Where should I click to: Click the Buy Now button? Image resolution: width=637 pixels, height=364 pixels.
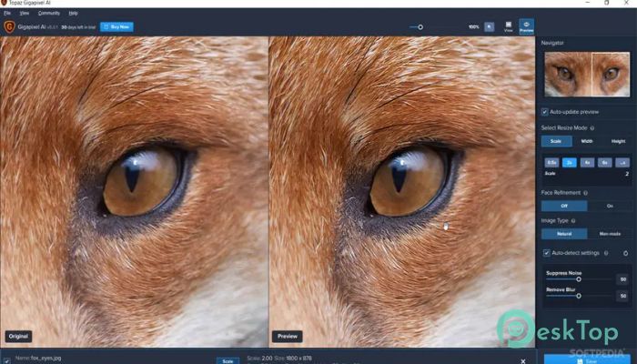click(116, 27)
